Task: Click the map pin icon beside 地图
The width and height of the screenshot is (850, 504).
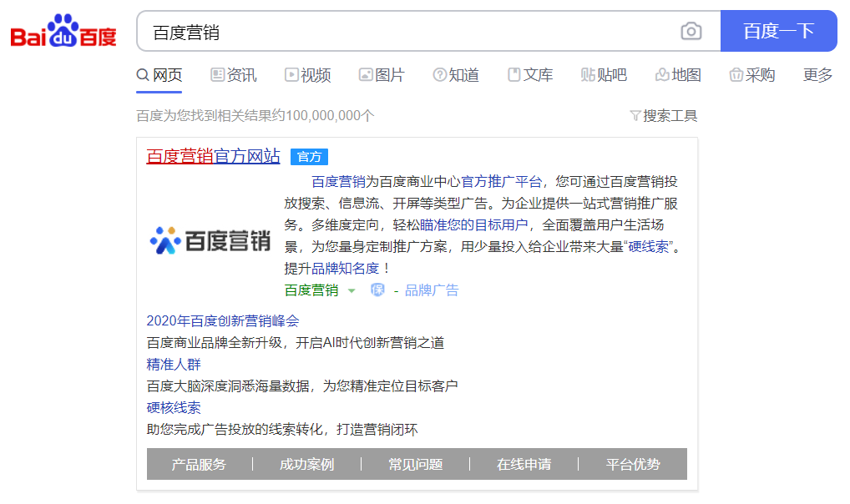Action: pyautogui.click(x=662, y=75)
